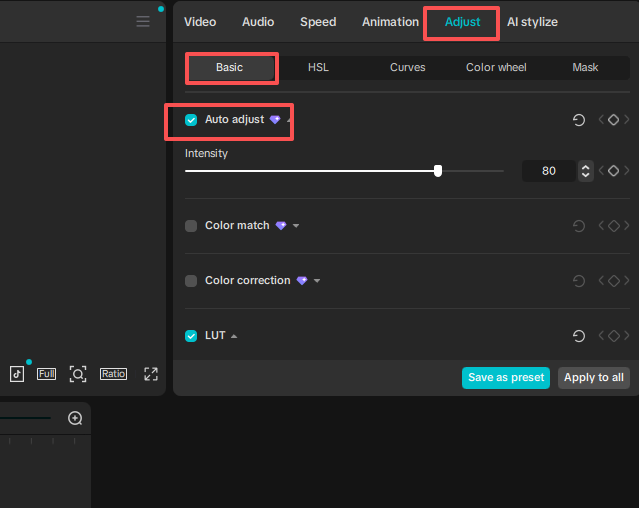639x508 pixels.
Task: Enable the Color match checkbox
Action: tap(191, 226)
